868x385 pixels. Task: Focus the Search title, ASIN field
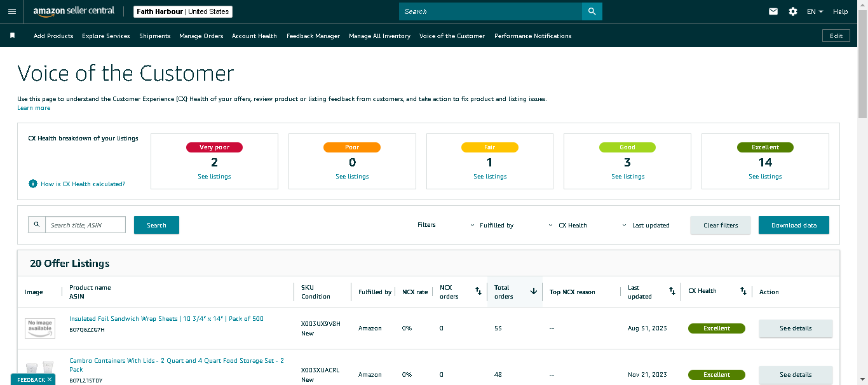click(x=85, y=225)
